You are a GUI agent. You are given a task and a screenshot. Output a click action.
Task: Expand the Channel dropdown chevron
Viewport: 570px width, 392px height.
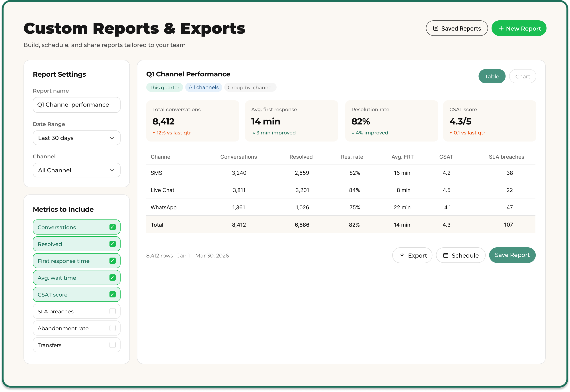112,171
